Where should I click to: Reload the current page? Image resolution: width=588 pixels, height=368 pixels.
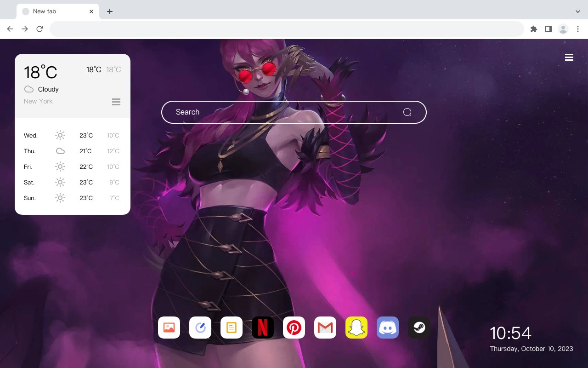coord(40,29)
